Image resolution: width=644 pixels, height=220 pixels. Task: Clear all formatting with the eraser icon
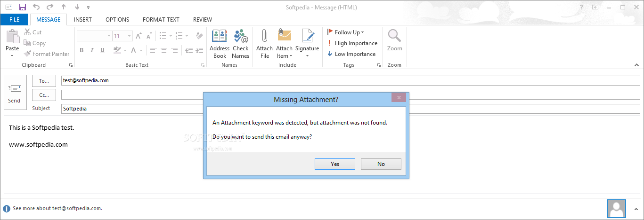tap(199, 36)
